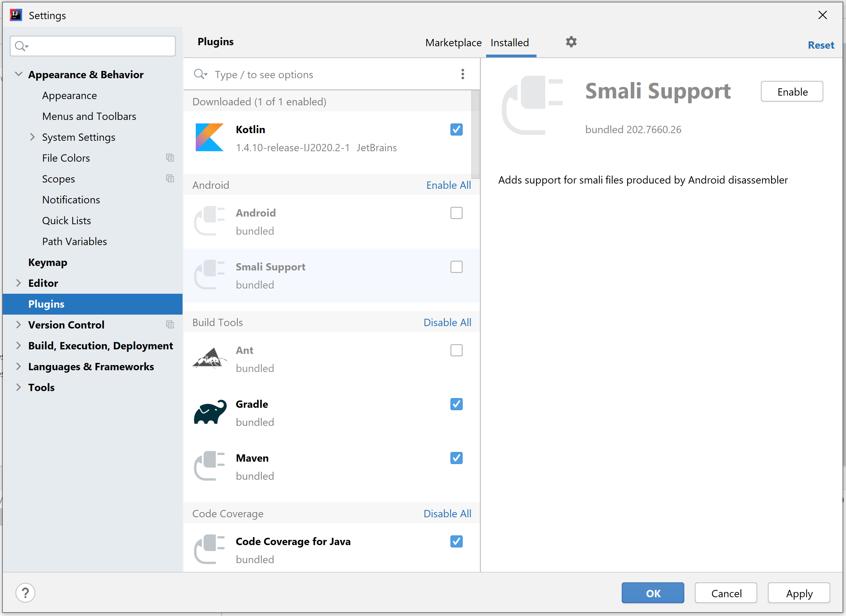
Task: Expand the System Settings tree node
Action: (32, 137)
